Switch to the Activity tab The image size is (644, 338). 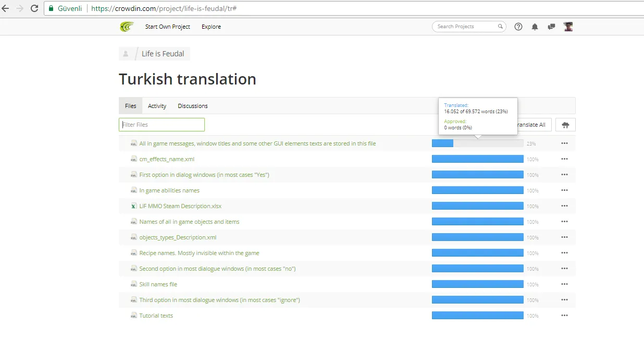[x=157, y=106]
